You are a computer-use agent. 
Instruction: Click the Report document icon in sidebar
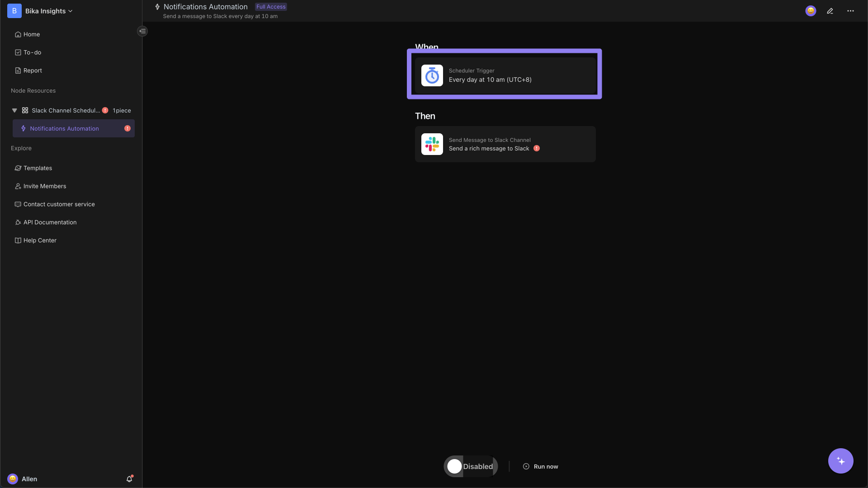click(18, 70)
